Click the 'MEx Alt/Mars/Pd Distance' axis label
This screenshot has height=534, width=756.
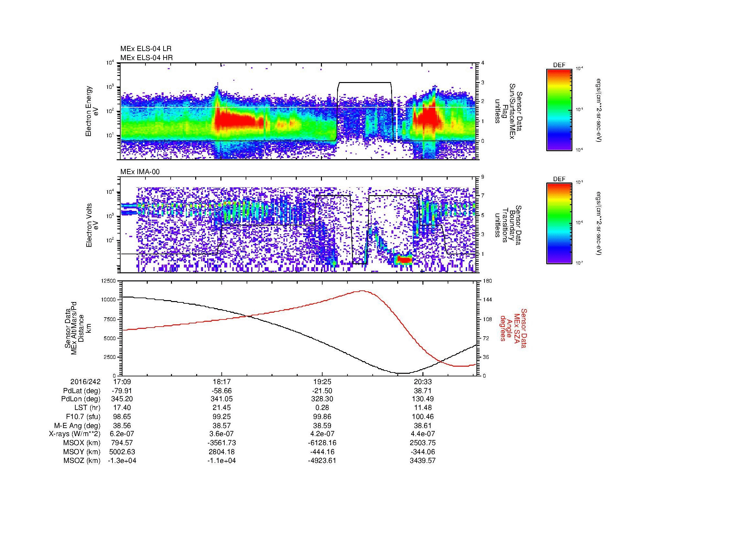77,328
